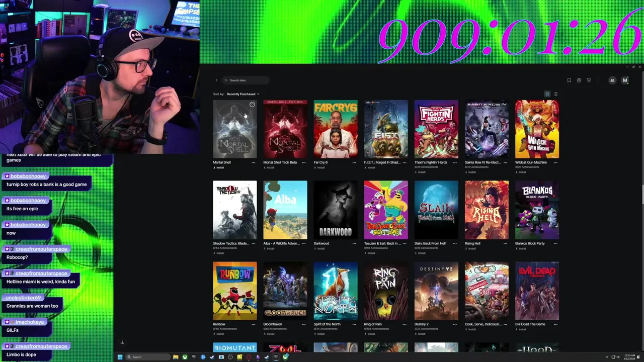Open three-dot menu for ToeJam & Earl
The height and width of the screenshot is (362, 644).
click(x=405, y=243)
